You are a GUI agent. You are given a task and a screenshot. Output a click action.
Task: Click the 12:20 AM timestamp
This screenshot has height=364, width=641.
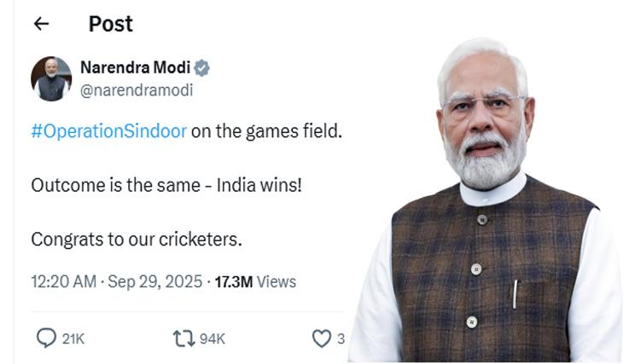click(63, 281)
